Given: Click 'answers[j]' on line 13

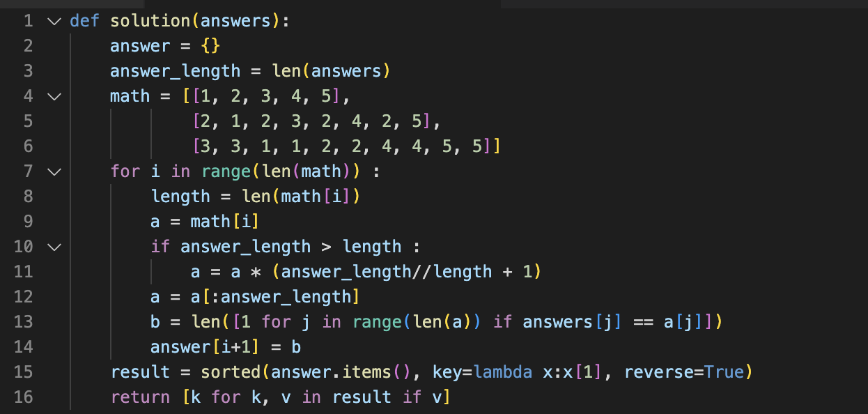Looking at the screenshot, I should coord(573,322).
